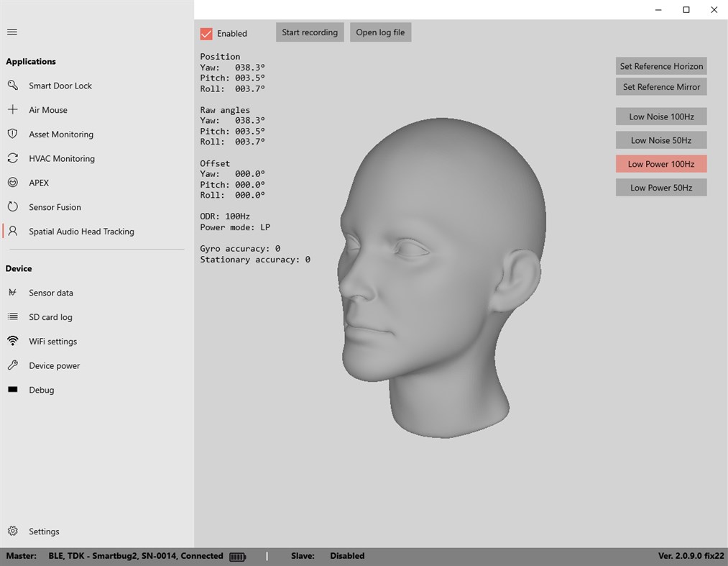Open the Debug menu entry
Screen dimensions: 728x566
pos(42,390)
